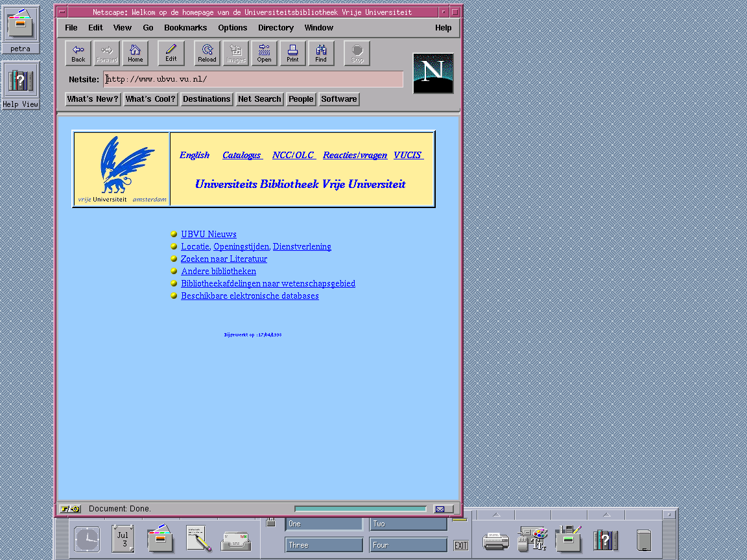This screenshot has height=560, width=747.
Task: Click the Stop toolbar button
Action: coord(357,53)
